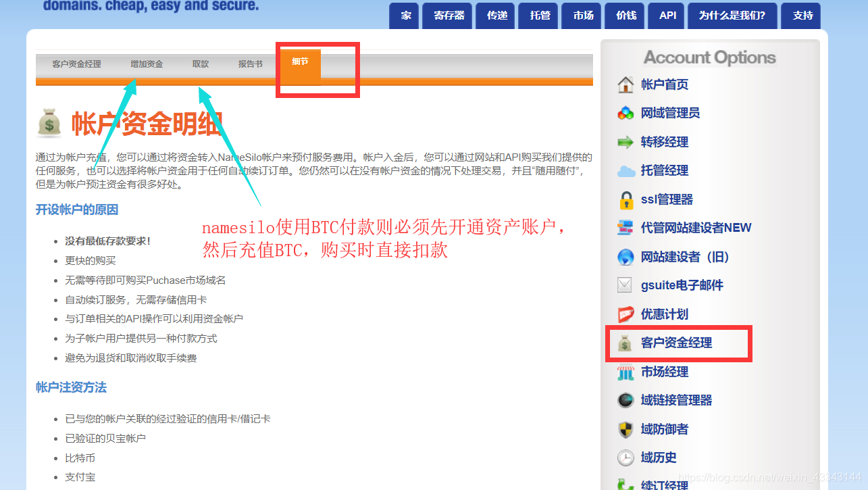The image size is (868, 490).
Task: Click the clock icon beside 域历史
Action: pyautogui.click(x=626, y=458)
